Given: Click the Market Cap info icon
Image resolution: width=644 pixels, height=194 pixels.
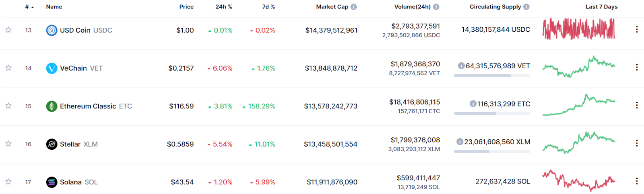Looking at the screenshot, I should (353, 7).
